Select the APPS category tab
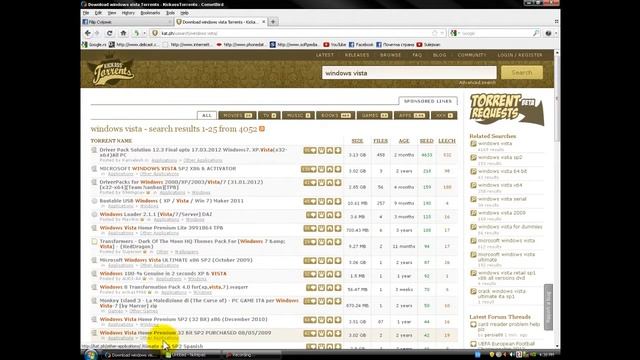640x360 pixels. (x=411, y=116)
